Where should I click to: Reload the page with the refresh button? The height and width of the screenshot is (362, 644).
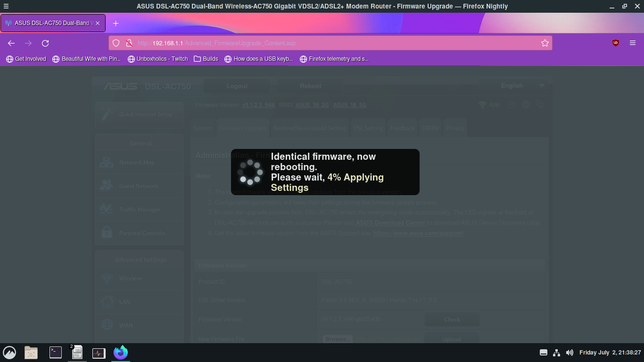[x=45, y=43]
